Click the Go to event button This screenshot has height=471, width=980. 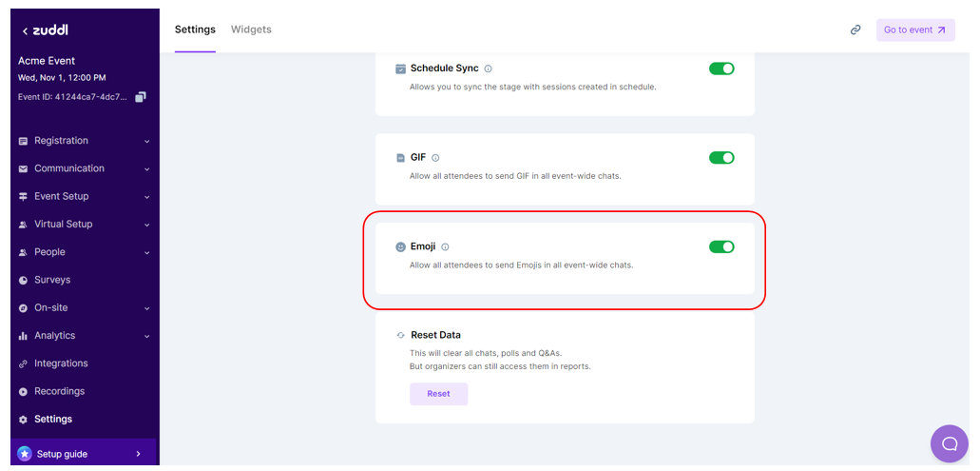pos(914,29)
